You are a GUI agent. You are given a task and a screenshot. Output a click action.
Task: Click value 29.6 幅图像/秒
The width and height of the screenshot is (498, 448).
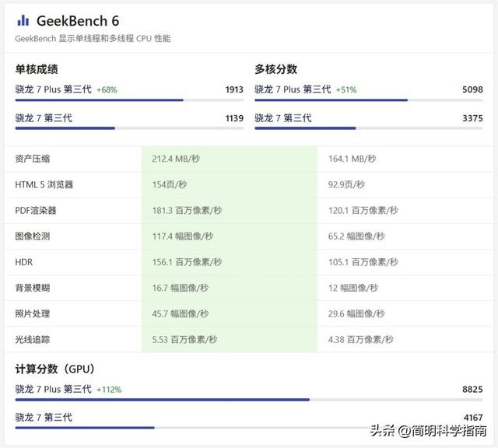[x=356, y=313]
